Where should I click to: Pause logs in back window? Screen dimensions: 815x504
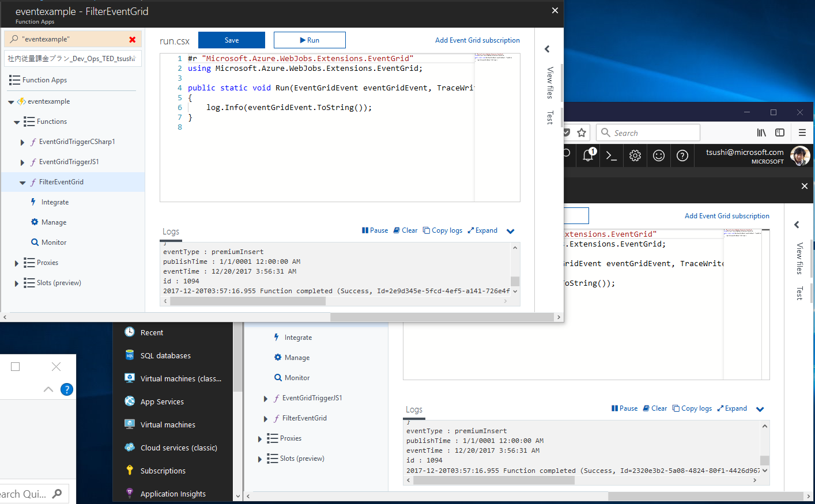pos(624,408)
